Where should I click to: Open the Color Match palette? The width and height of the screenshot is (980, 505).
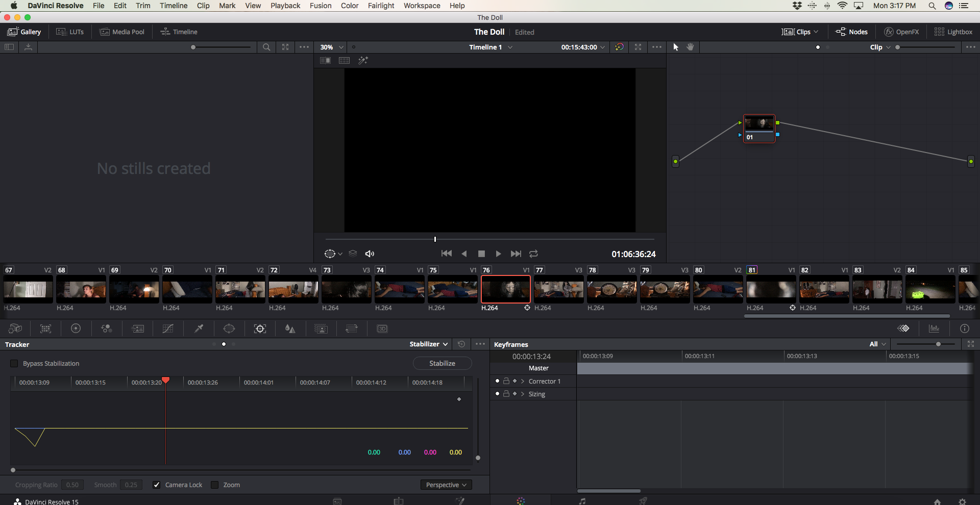[x=46, y=329]
